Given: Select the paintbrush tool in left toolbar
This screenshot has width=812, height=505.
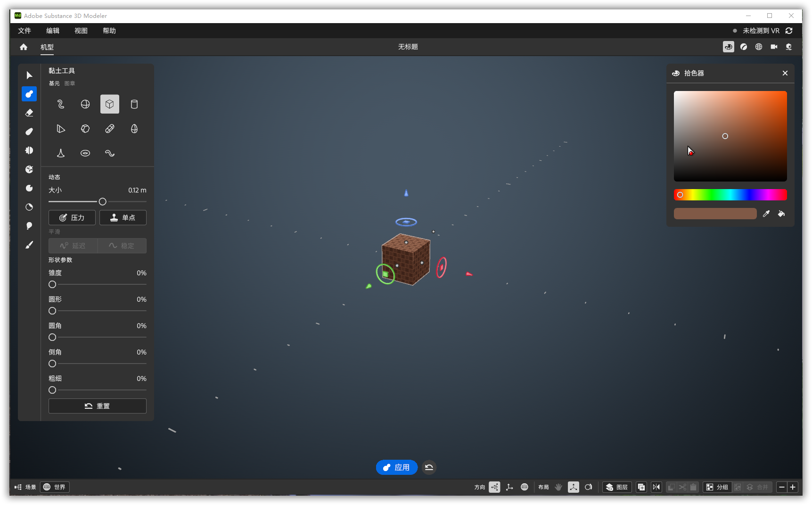Looking at the screenshot, I should point(29,245).
